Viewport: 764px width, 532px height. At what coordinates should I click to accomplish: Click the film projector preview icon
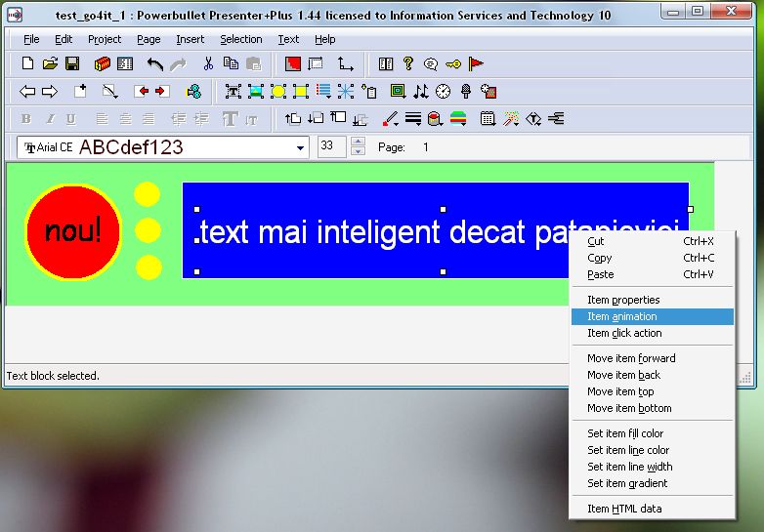point(193,91)
